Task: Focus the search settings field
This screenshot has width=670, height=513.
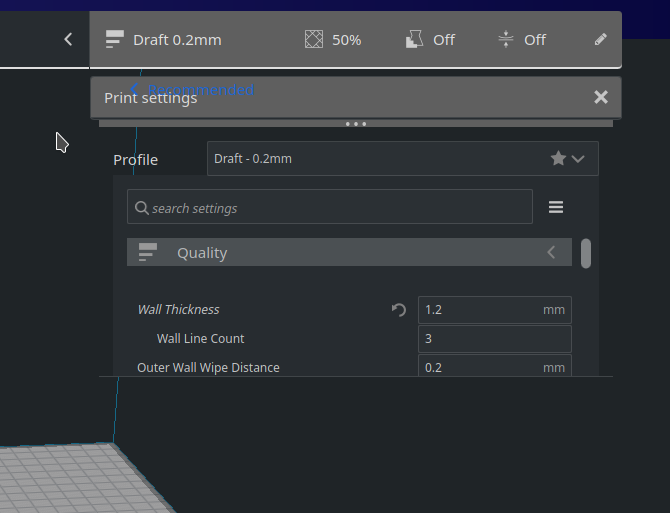Action: [x=329, y=207]
